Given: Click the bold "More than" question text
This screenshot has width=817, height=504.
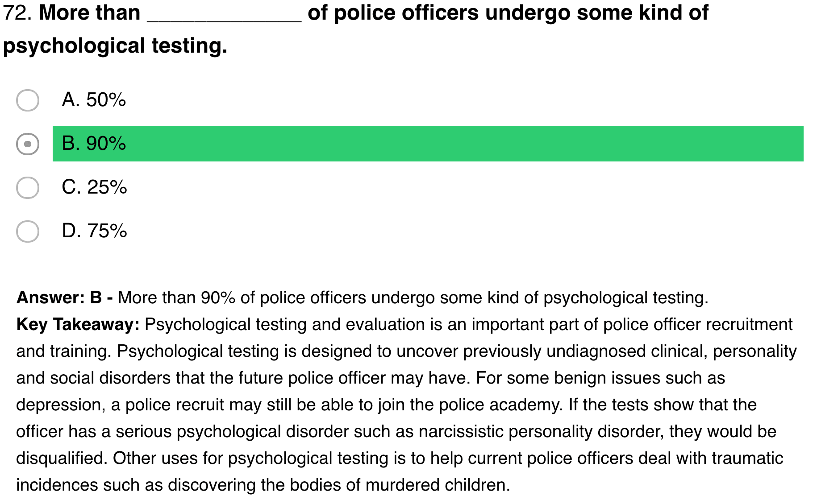Looking at the screenshot, I should (90, 13).
